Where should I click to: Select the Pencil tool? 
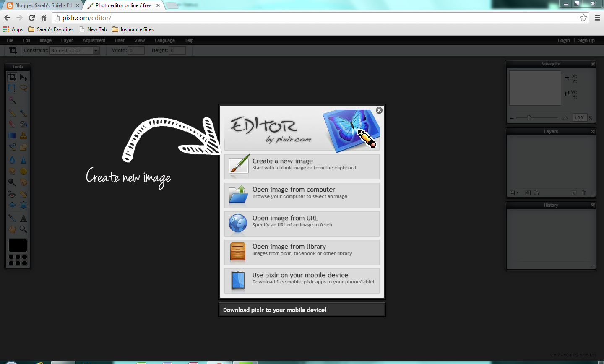click(12, 113)
